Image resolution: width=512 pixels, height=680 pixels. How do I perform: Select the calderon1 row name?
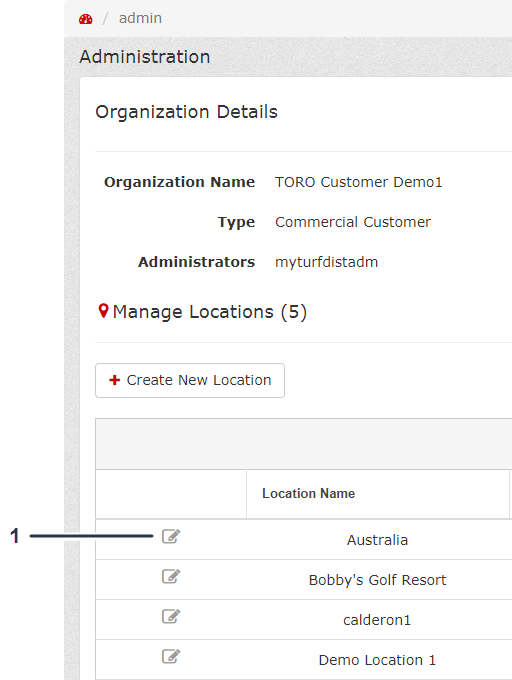pyautogui.click(x=377, y=620)
